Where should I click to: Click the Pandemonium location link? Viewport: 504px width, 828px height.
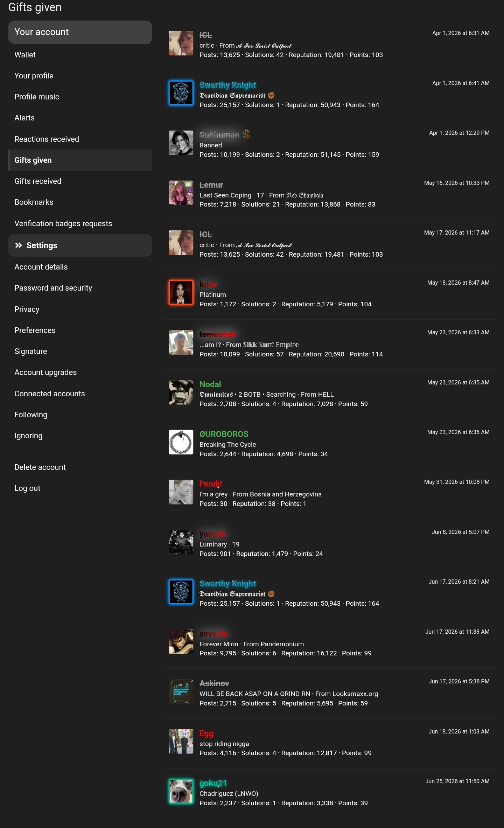pos(282,644)
